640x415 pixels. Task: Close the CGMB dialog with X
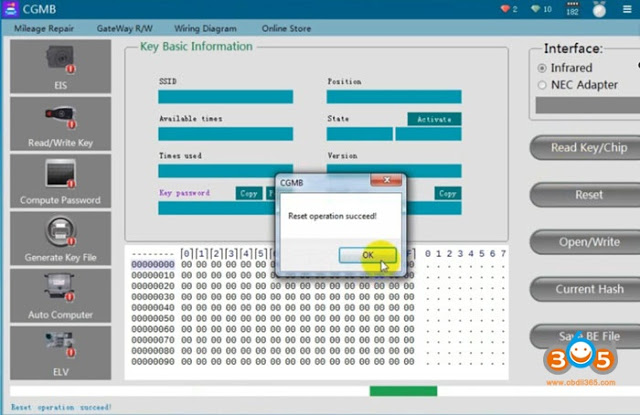[386, 180]
